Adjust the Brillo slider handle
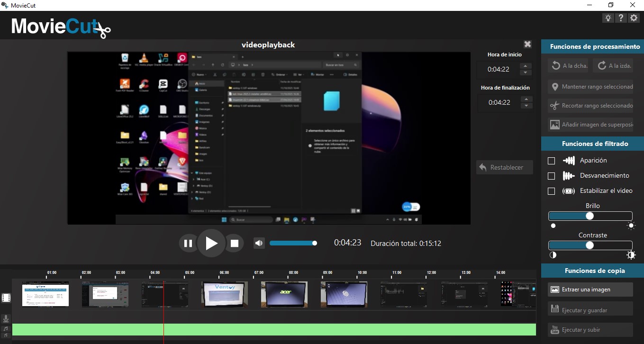 click(589, 216)
